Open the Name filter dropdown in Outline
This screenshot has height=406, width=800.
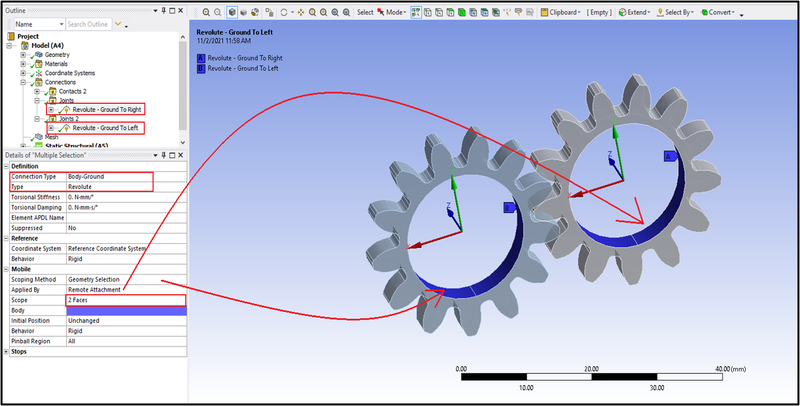point(62,24)
